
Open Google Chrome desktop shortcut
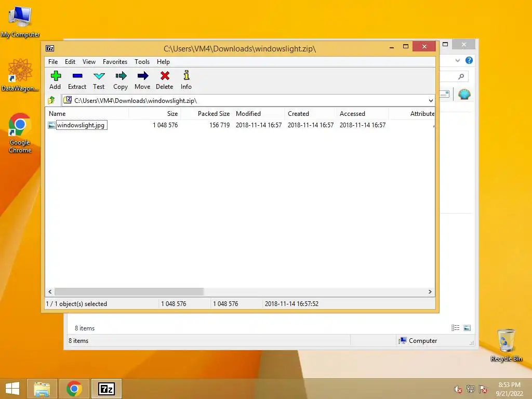point(20,133)
